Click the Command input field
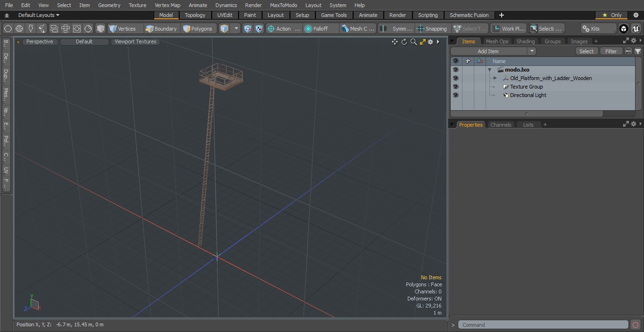 point(543,325)
